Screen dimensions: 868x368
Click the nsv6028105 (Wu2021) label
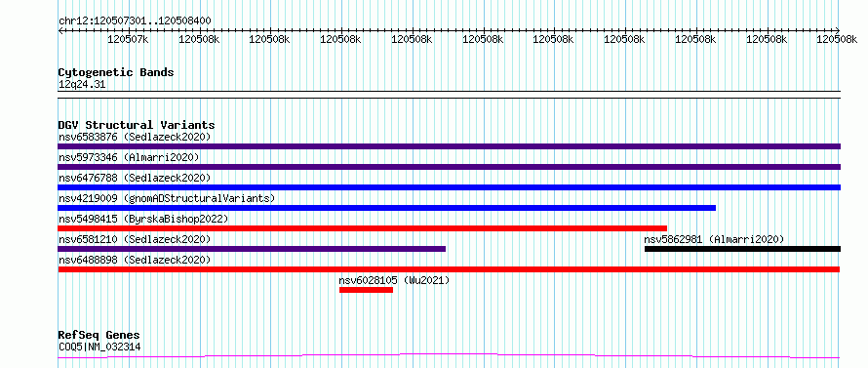click(x=394, y=280)
